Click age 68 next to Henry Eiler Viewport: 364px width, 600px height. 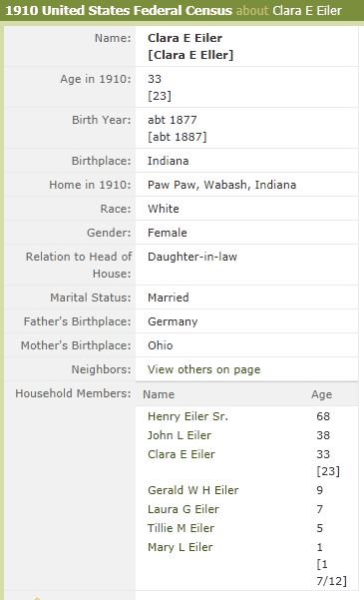(323, 416)
